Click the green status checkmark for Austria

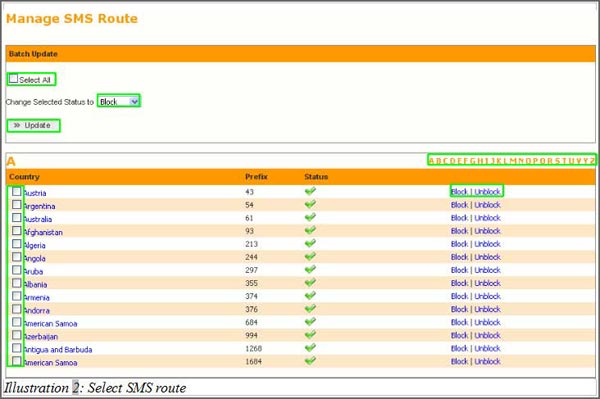point(310,191)
